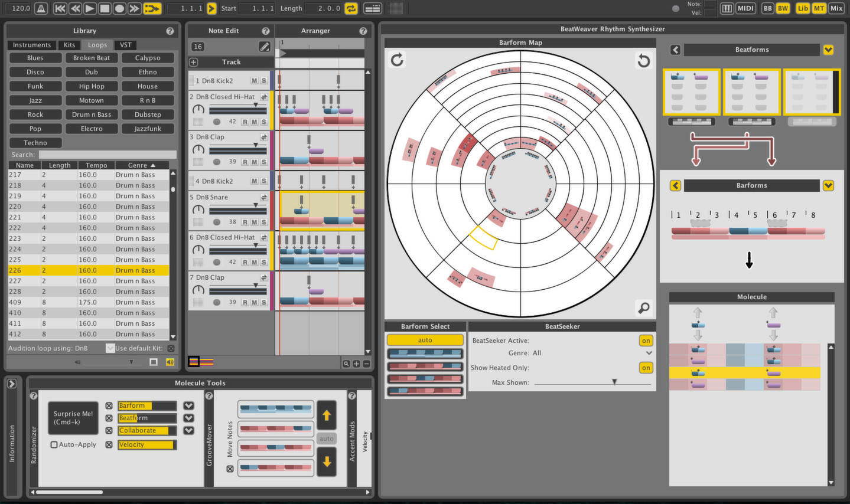Toggle BeatSeeker Active on or off
The height and width of the screenshot is (504, 850).
pyautogui.click(x=645, y=341)
